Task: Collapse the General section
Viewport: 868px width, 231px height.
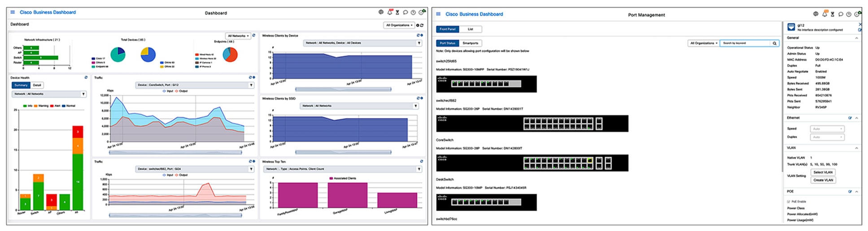Action: (856, 38)
